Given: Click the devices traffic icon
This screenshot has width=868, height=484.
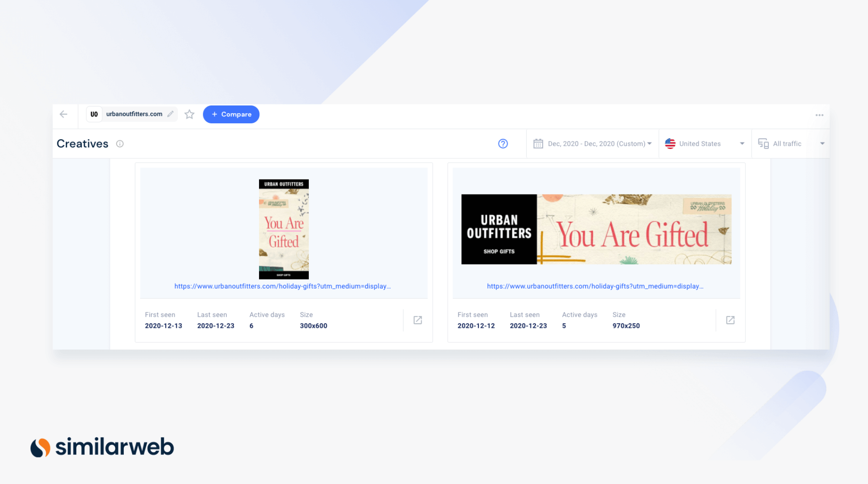Looking at the screenshot, I should [x=763, y=144].
